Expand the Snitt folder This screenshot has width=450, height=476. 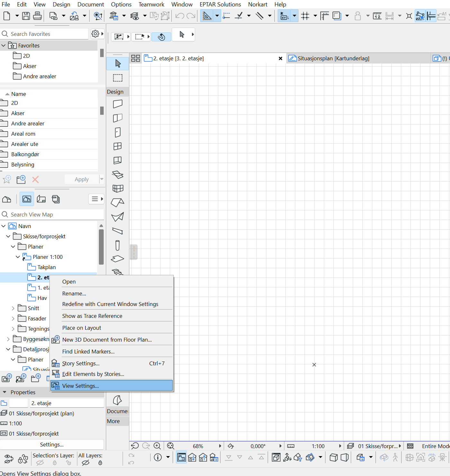click(13, 308)
